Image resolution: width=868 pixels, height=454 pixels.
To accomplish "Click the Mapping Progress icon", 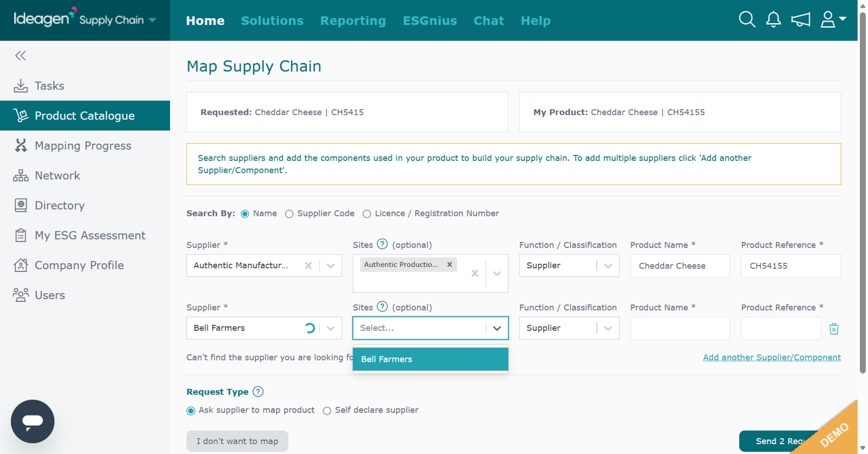I will pos(21,145).
